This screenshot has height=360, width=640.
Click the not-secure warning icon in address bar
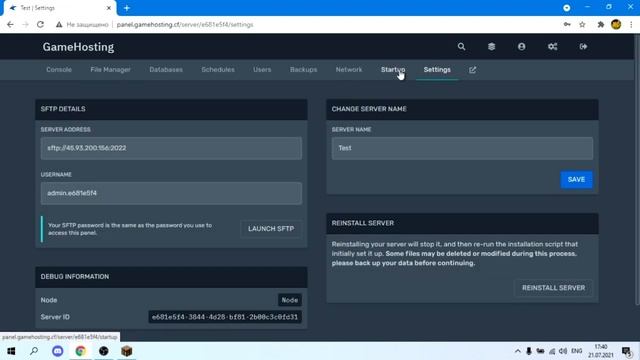click(x=59, y=24)
